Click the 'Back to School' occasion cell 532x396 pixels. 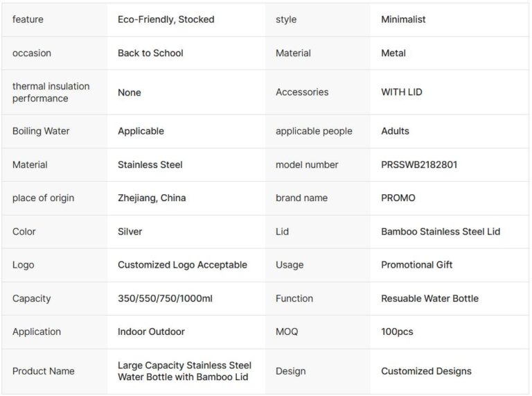pos(150,53)
